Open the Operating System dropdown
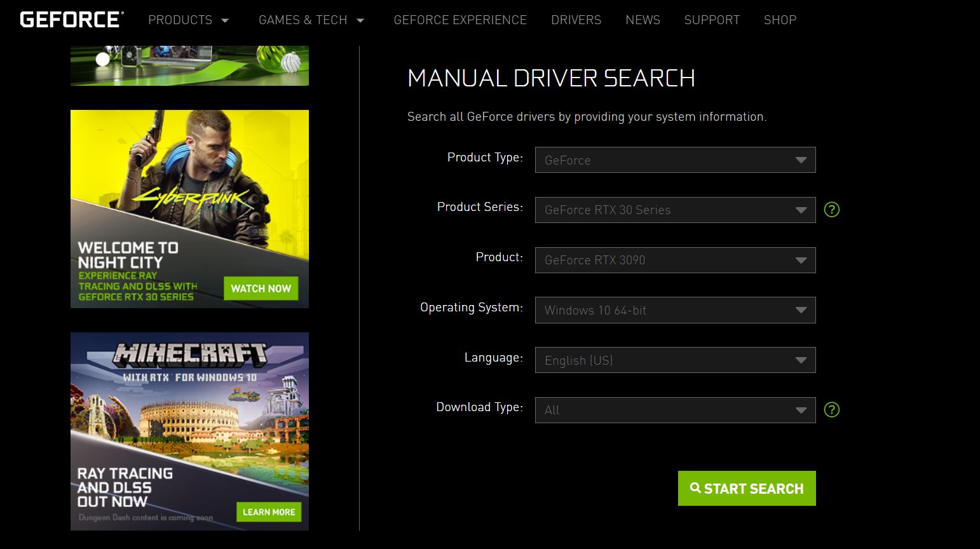The image size is (980, 549). 675,310
